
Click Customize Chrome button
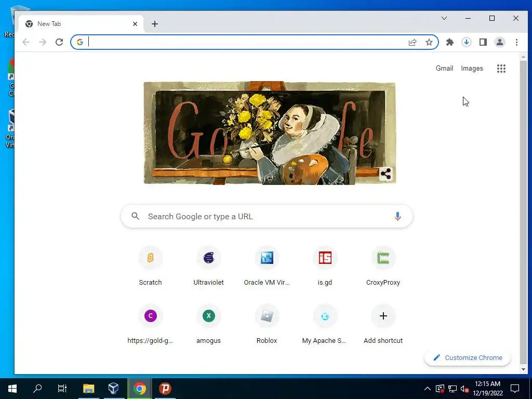pyautogui.click(x=468, y=357)
